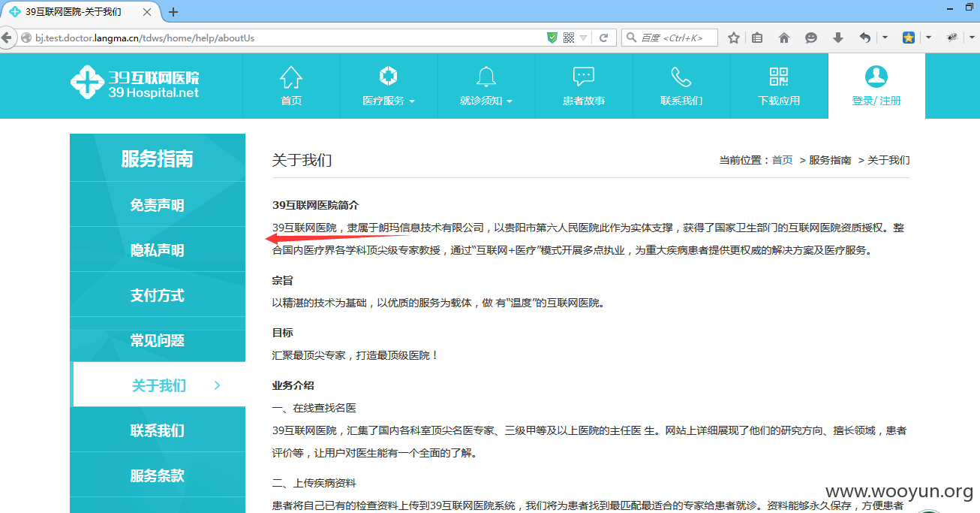Select 常见问题 in the sidebar

coord(158,339)
